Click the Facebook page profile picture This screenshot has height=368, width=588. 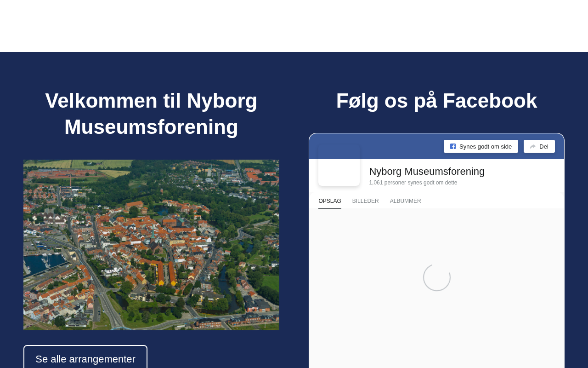tap(339, 165)
